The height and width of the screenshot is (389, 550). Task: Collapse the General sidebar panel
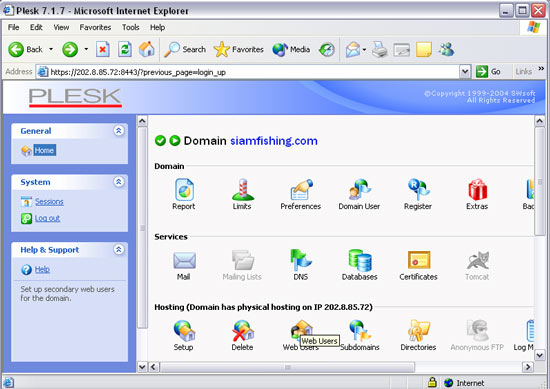(x=119, y=131)
